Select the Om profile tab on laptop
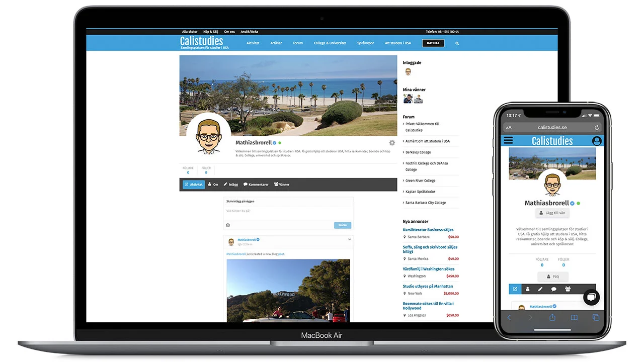Image resolution: width=644 pixels, height=362 pixels. pyautogui.click(x=213, y=185)
